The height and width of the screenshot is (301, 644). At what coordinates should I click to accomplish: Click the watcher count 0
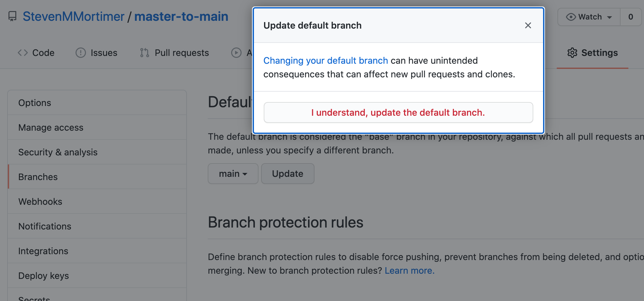630,17
